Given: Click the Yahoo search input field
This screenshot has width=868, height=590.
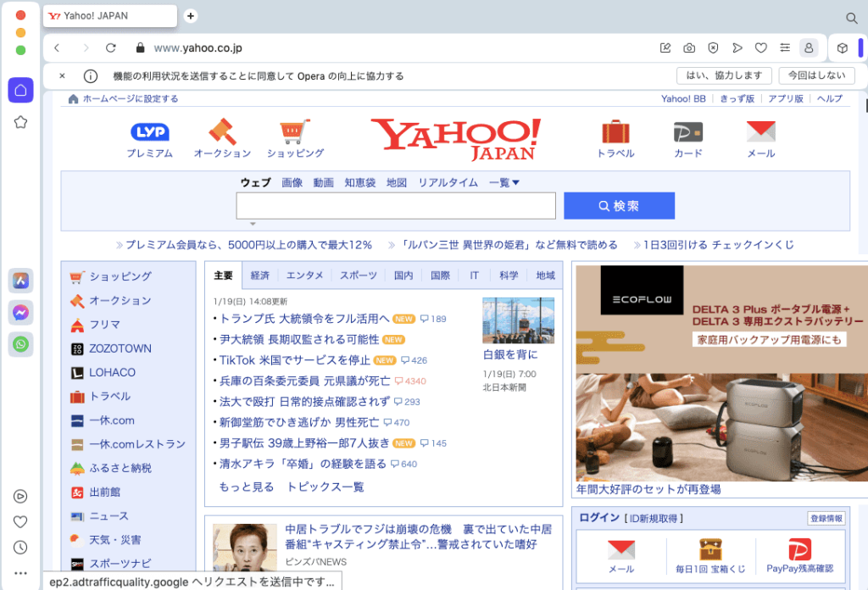Looking at the screenshot, I should 396,206.
